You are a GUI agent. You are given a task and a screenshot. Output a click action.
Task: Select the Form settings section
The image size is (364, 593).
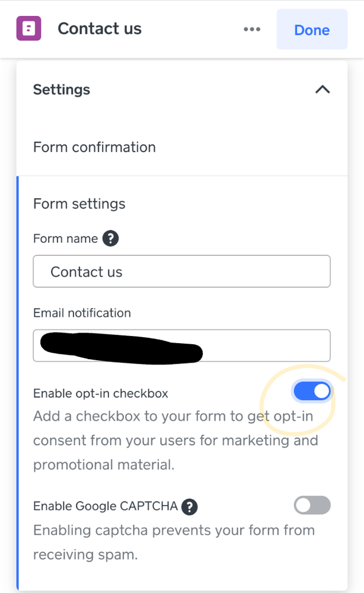pyautogui.click(x=79, y=204)
